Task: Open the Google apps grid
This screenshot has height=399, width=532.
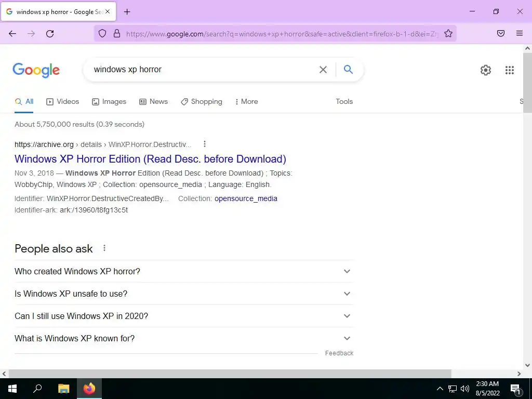Action: pos(510,70)
